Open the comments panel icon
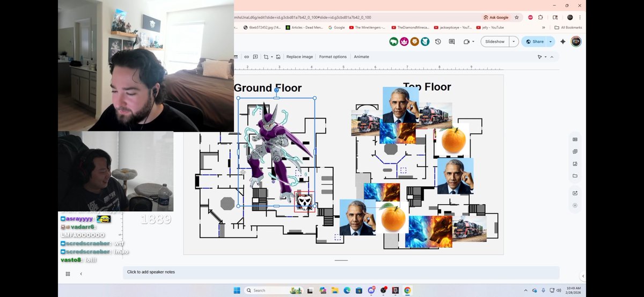644x297 pixels. pos(452,41)
